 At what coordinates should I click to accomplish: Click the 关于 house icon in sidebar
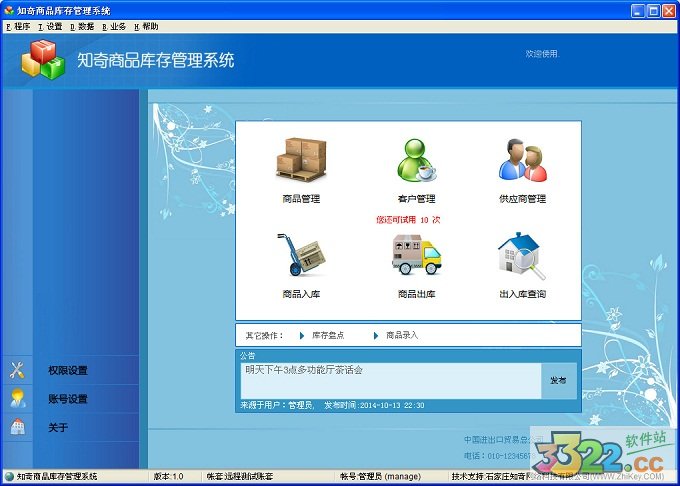[17, 427]
